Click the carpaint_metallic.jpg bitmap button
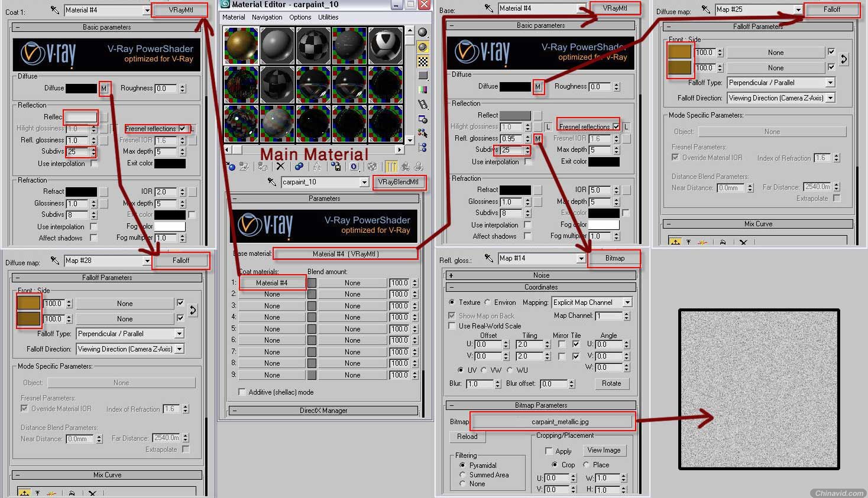 (x=553, y=422)
